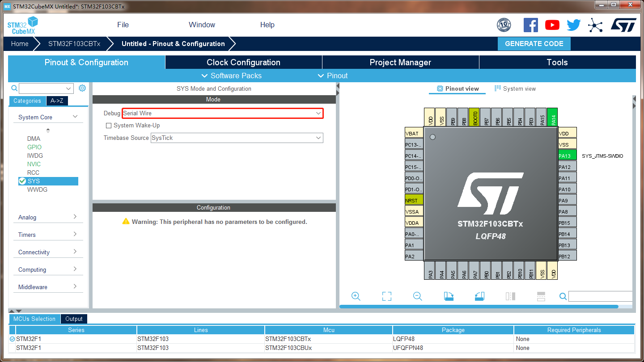Open the 10th anniversary badge icon
Screen dimensions: 644x362
click(x=504, y=25)
